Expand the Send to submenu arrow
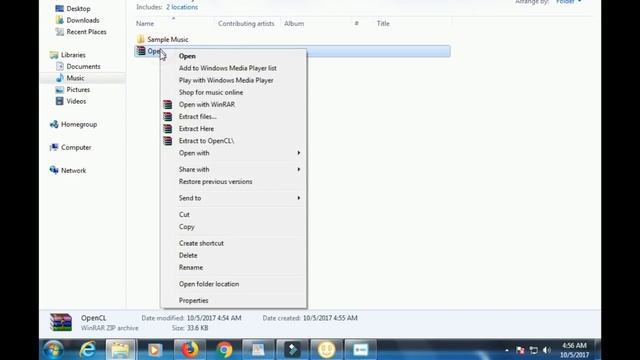Screen dimensions: 640x360 click(299, 198)
